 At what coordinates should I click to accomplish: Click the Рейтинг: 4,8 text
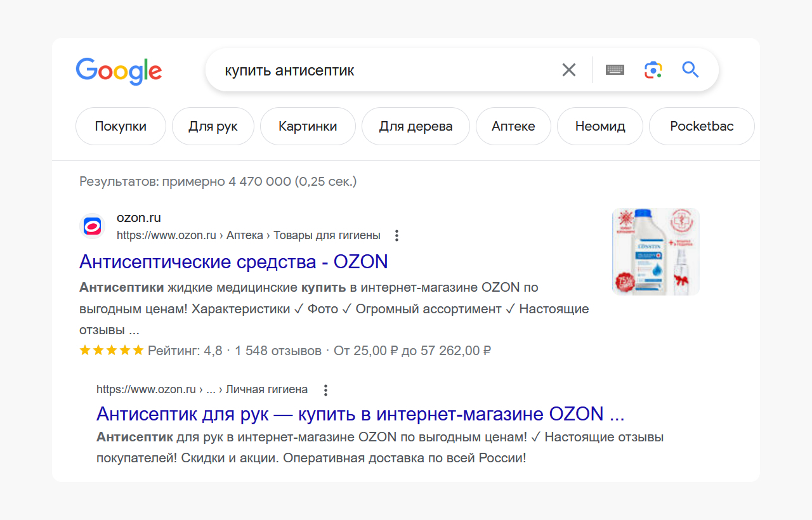coord(185,351)
